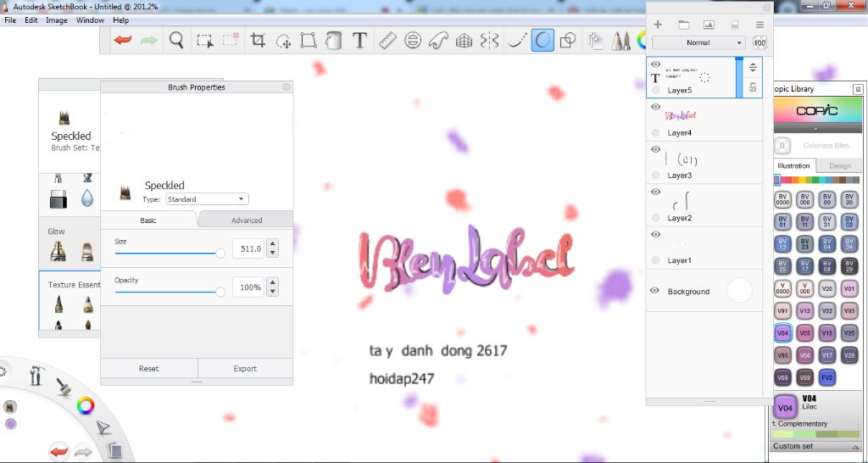Image resolution: width=868 pixels, height=463 pixels.
Task: Open the brush Type Standard dropdown
Action: (207, 198)
